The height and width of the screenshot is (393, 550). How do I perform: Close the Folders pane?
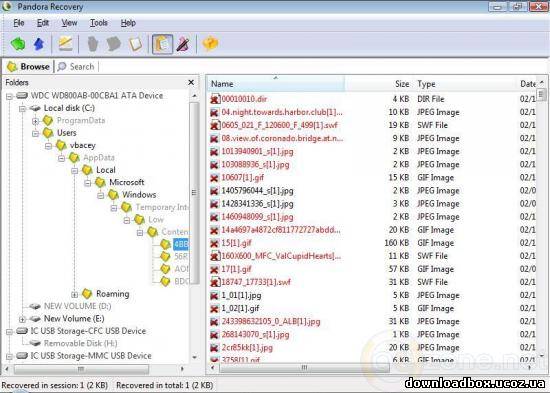tap(191, 82)
